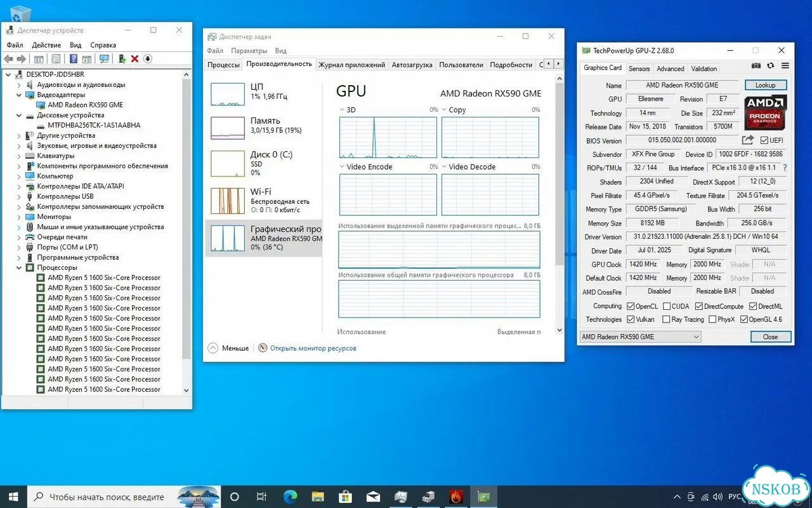Open Microsoft Store from the taskbar

[x=345, y=497]
